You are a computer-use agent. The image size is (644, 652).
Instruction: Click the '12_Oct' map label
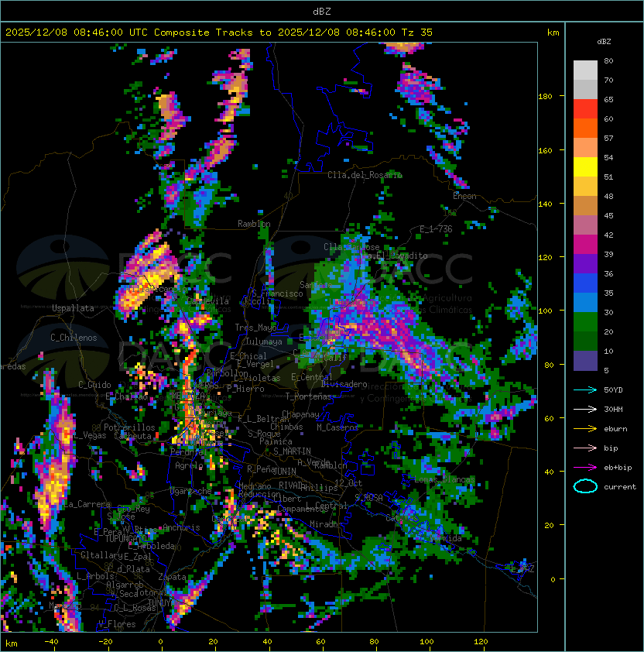click(348, 483)
